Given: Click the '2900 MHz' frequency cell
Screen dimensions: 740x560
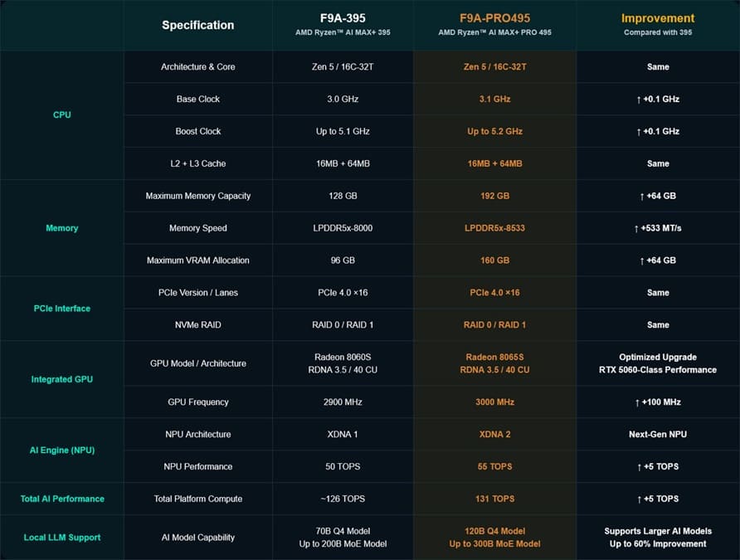Looking at the screenshot, I should (343, 402).
